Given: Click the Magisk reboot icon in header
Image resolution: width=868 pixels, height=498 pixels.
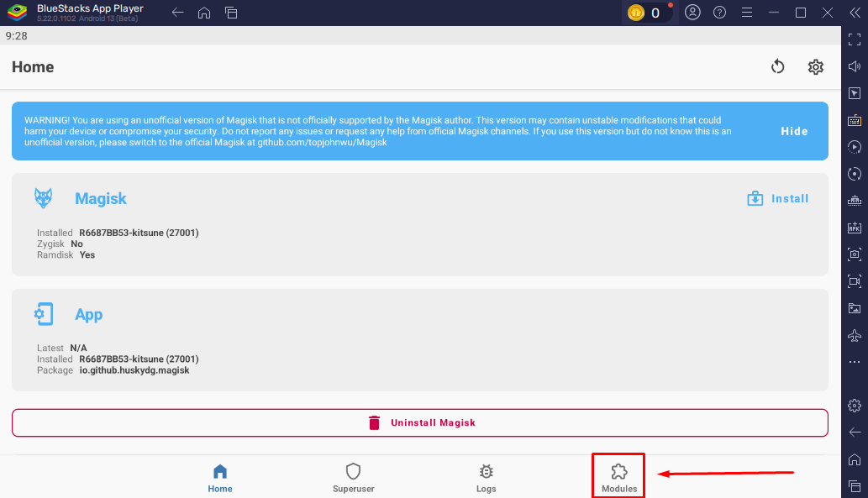Looking at the screenshot, I should [778, 67].
